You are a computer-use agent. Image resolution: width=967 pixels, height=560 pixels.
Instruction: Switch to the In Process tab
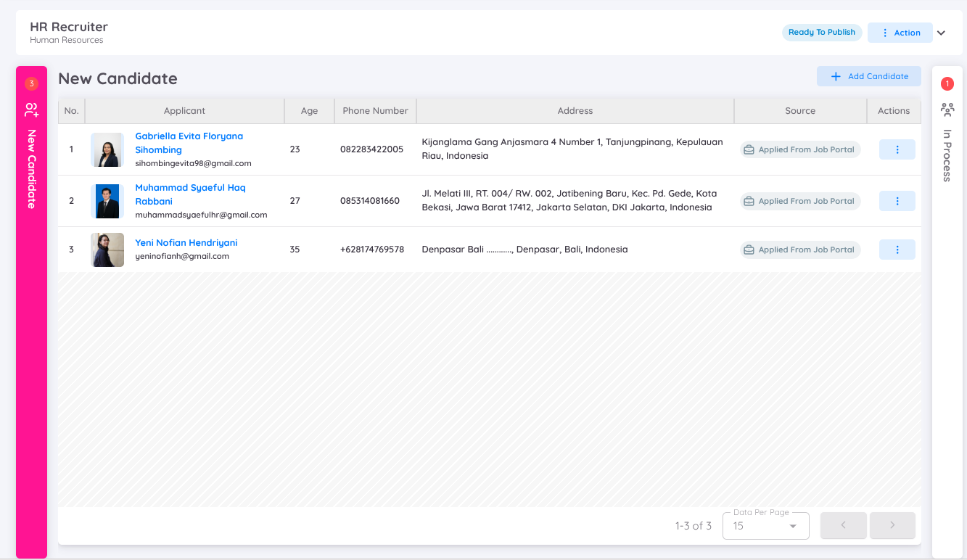pyautogui.click(x=947, y=155)
